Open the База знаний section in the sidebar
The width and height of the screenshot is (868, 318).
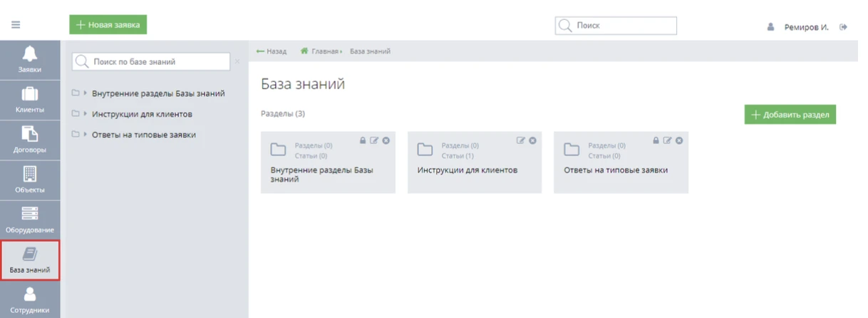(30, 260)
